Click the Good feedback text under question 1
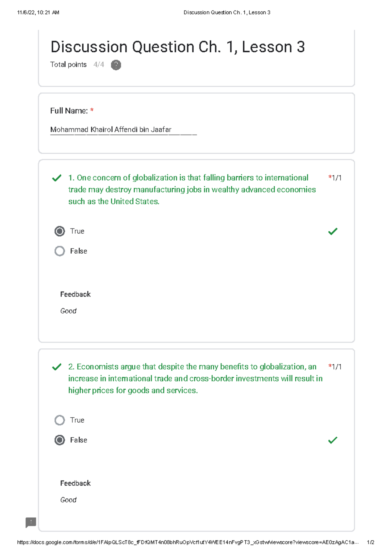 coord(68,311)
